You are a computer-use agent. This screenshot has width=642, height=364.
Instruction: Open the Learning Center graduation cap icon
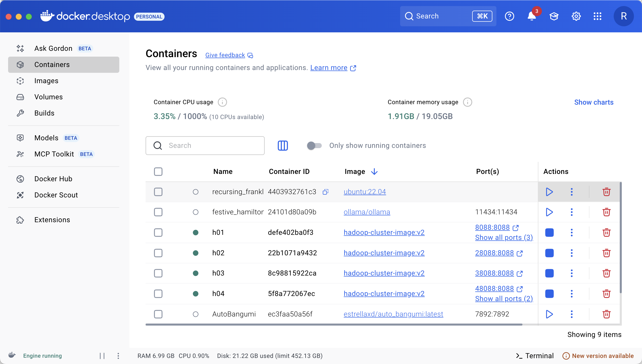(x=554, y=16)
